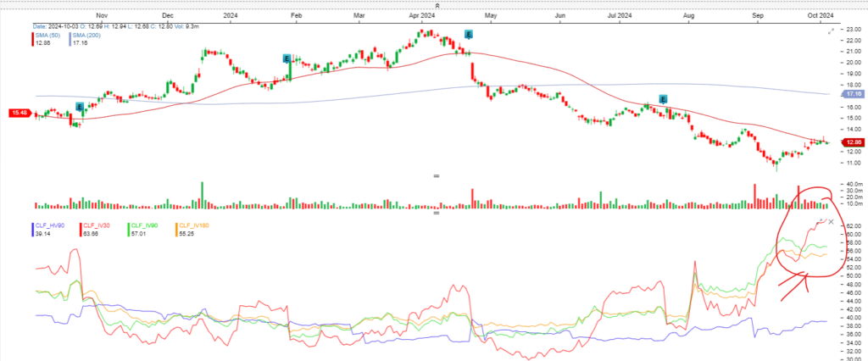This screenshot has width=868, height=361.
Task: Click the divider handle between price and volume
Action: [x=436, y=175]
